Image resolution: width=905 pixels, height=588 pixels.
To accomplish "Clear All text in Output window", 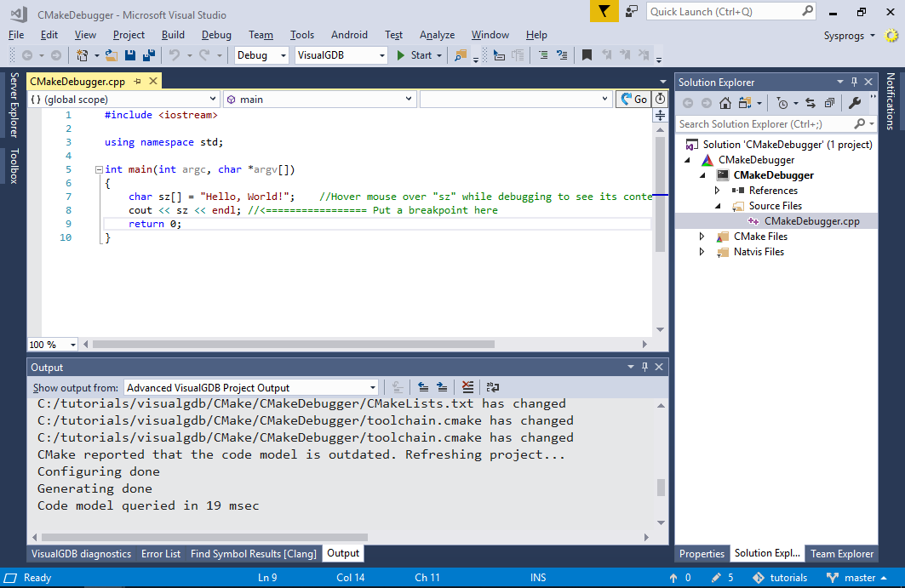I will pos(467,387).
